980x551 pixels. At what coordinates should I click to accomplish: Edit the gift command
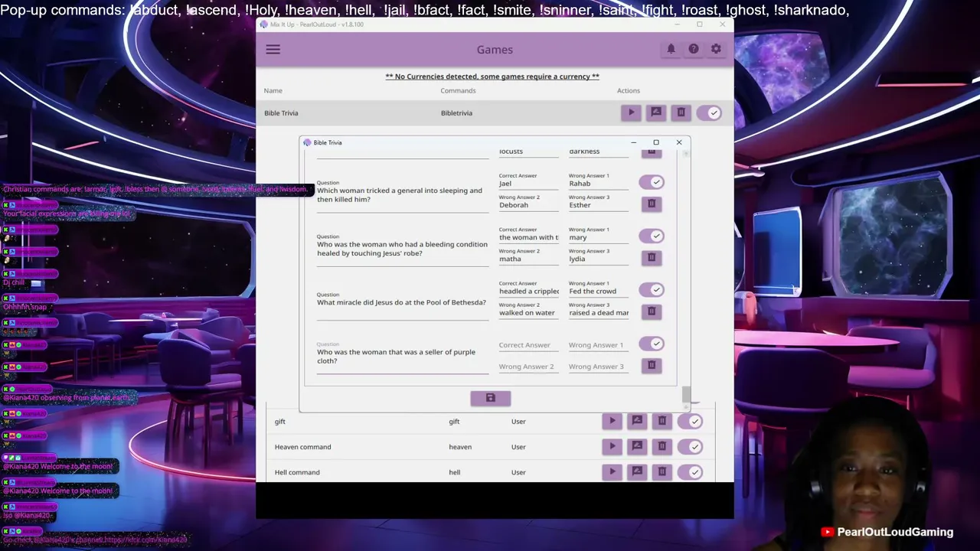[637, 421]
